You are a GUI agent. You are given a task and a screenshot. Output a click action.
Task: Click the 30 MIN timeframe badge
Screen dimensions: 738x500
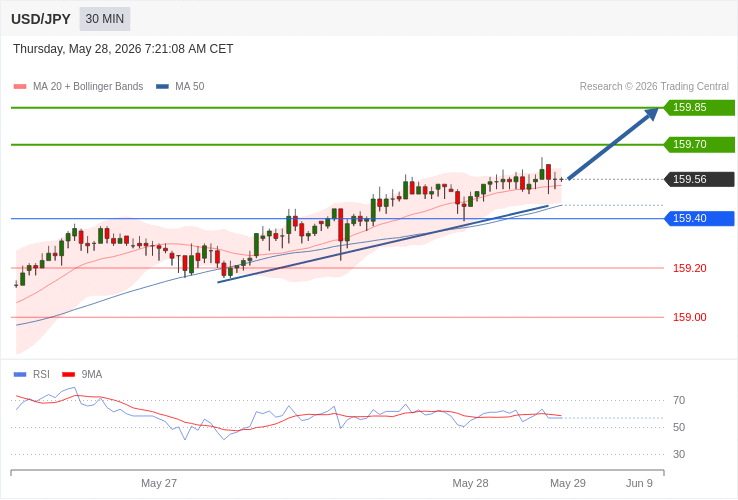[x=104, y=19]
